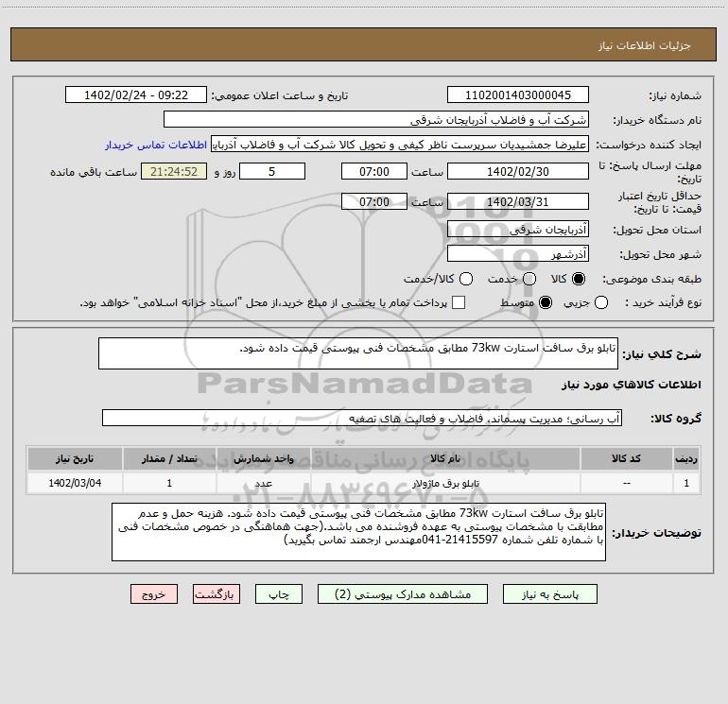Open مشاهده مدارک پیوستی (2) button
The height and width of the screenshot is (704, 728).
(x=403, y=594)
